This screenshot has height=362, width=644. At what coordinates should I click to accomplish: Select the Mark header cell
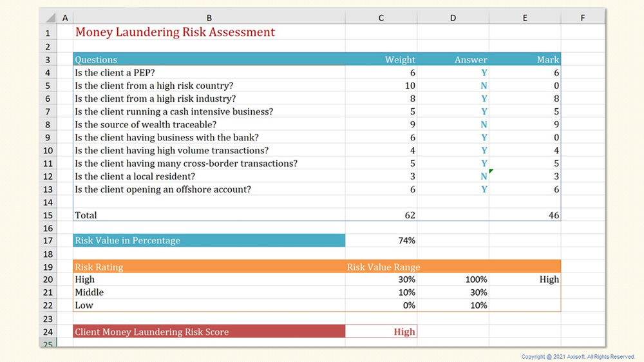(525, 59)
